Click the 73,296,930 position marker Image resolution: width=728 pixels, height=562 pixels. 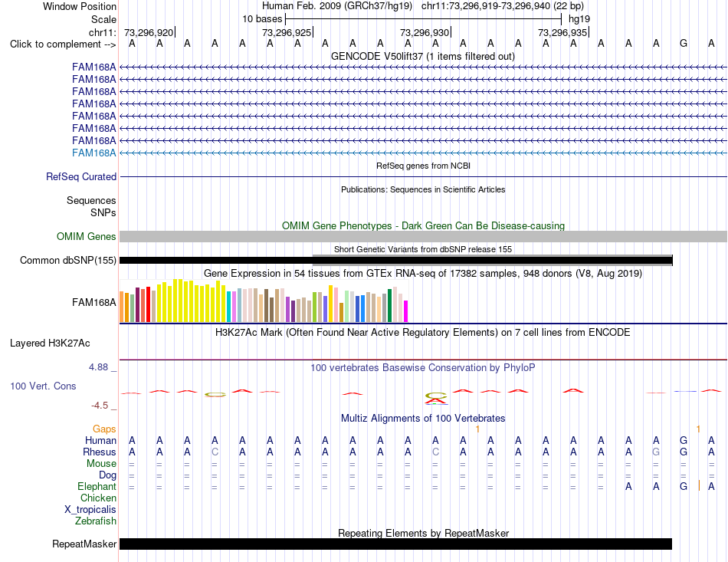pos(425,32)
